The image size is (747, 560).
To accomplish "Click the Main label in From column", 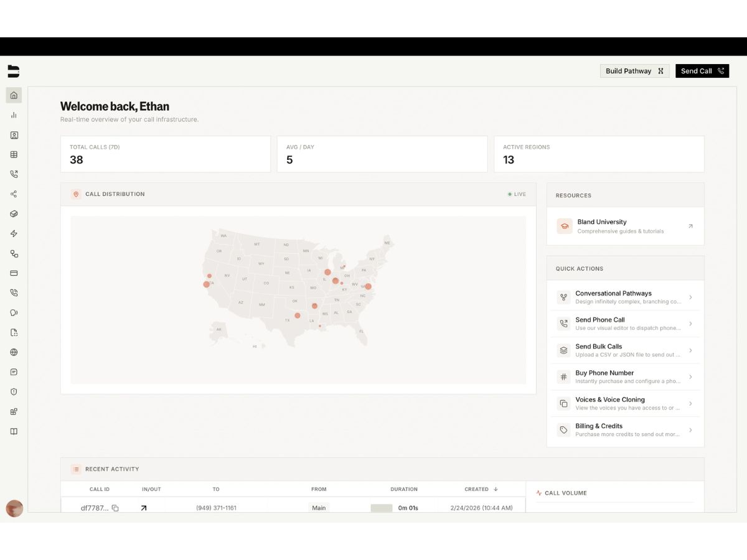I will tap(319, 508).
